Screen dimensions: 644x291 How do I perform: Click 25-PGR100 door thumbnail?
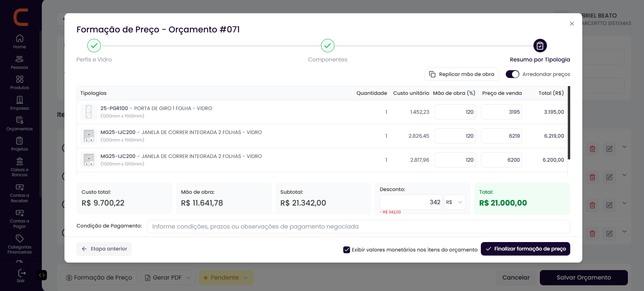[x=89, y=112]
